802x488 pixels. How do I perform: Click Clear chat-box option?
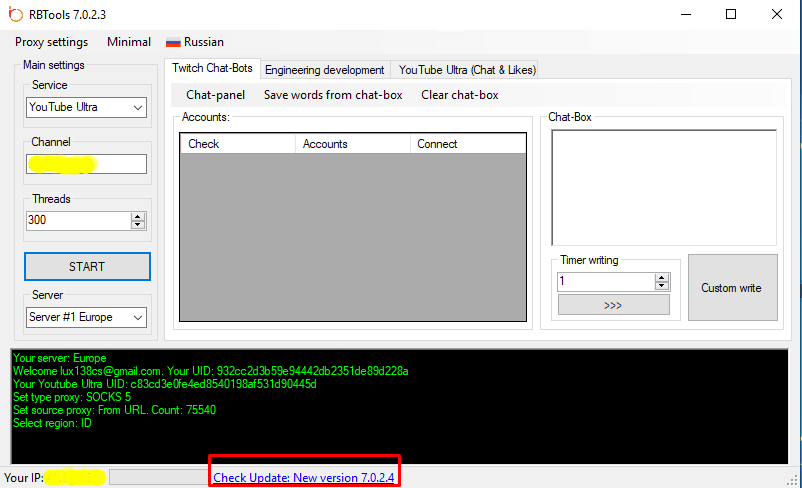click(x=459, y=95)
